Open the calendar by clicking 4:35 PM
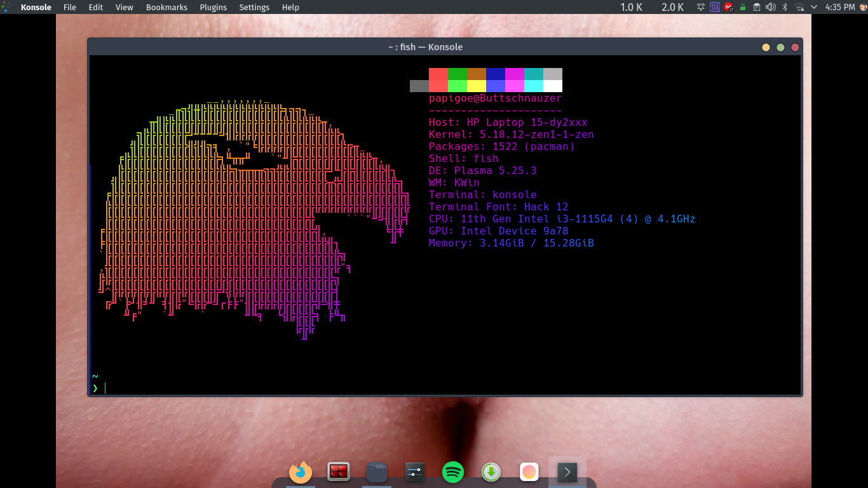This screenshot has width=868, height=488. 839,7
